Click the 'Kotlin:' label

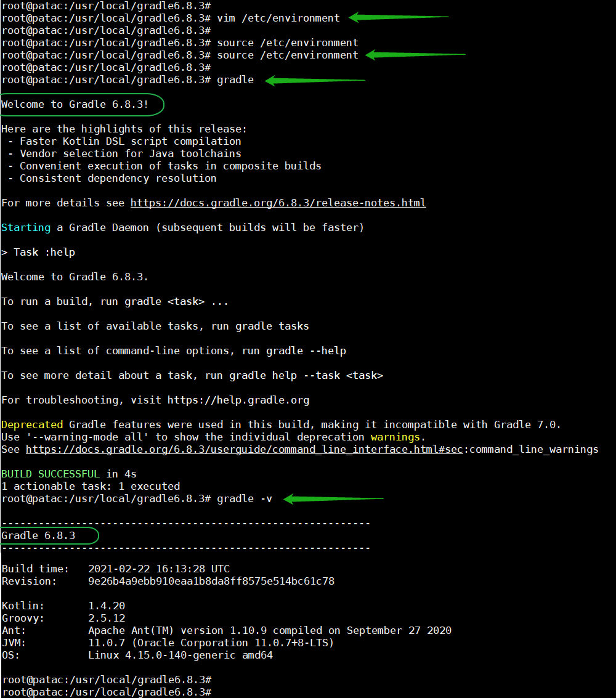tap(23, 606)
